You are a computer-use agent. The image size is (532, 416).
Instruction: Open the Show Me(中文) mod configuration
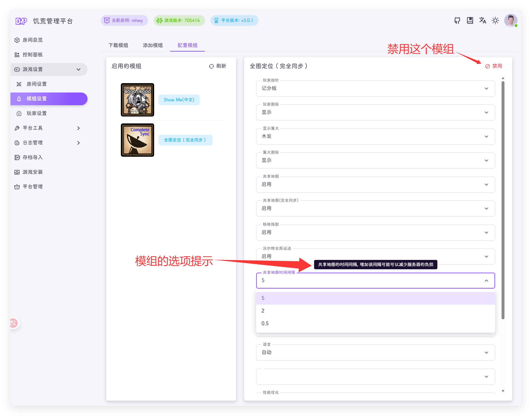[179, 100]
